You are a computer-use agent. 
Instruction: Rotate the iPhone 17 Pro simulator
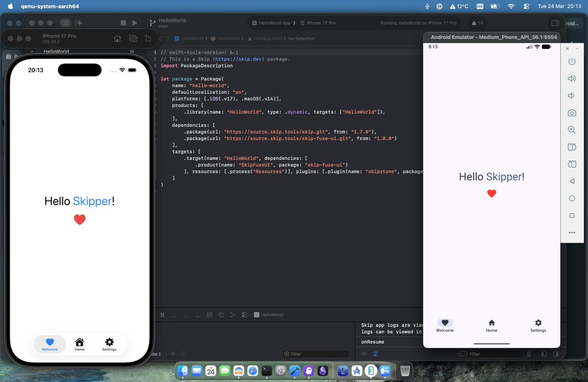click(147, 38)
